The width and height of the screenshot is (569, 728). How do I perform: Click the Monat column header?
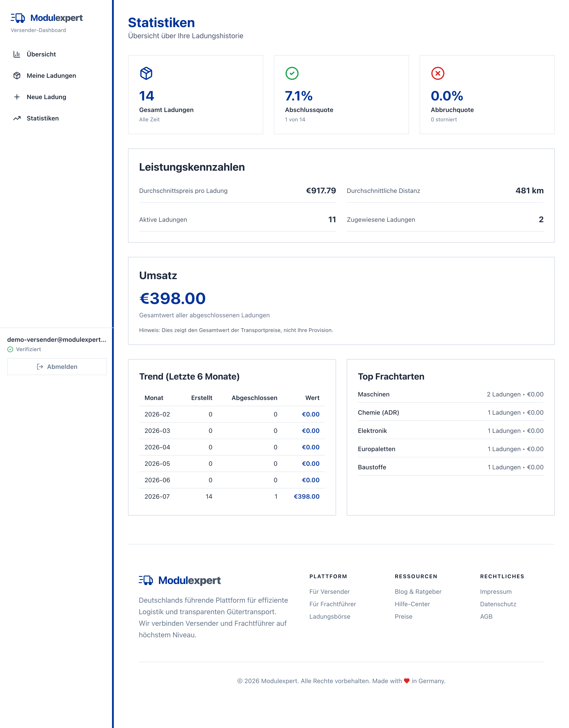click(154, 398)
